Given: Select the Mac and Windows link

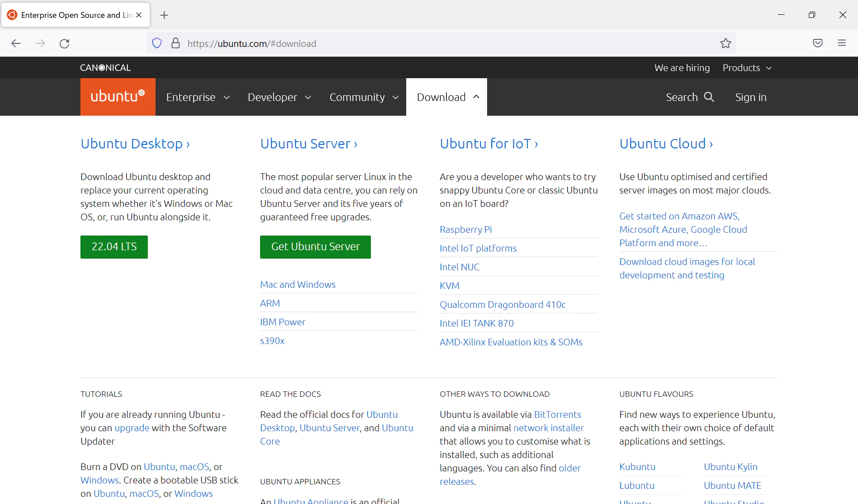Looking at the screenshot, I should tap(298, 284).
